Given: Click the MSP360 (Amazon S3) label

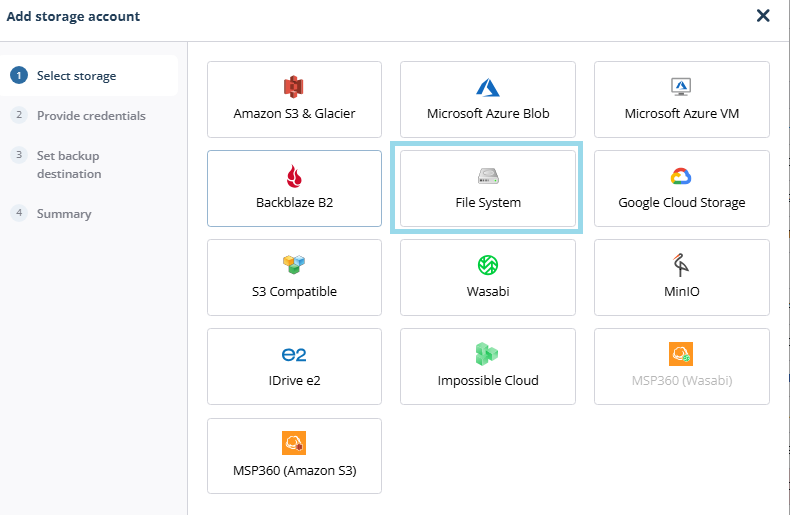Looking at the screenshot, I should (x=294, y=471).
